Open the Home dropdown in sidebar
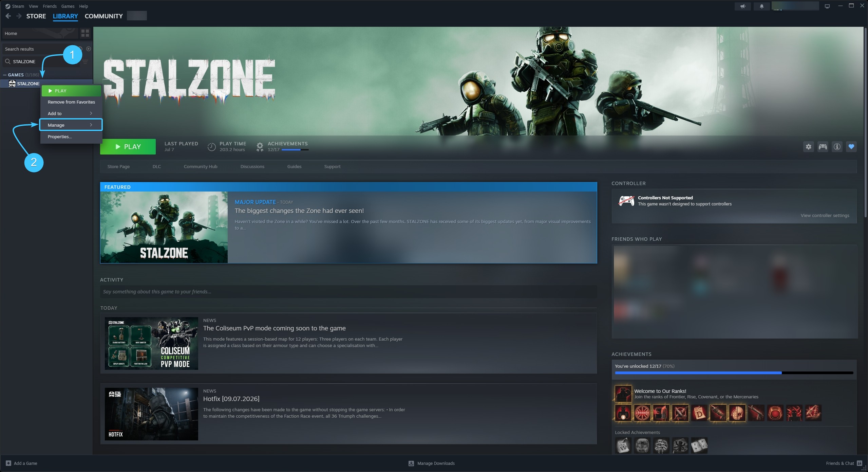 point(40,33)
